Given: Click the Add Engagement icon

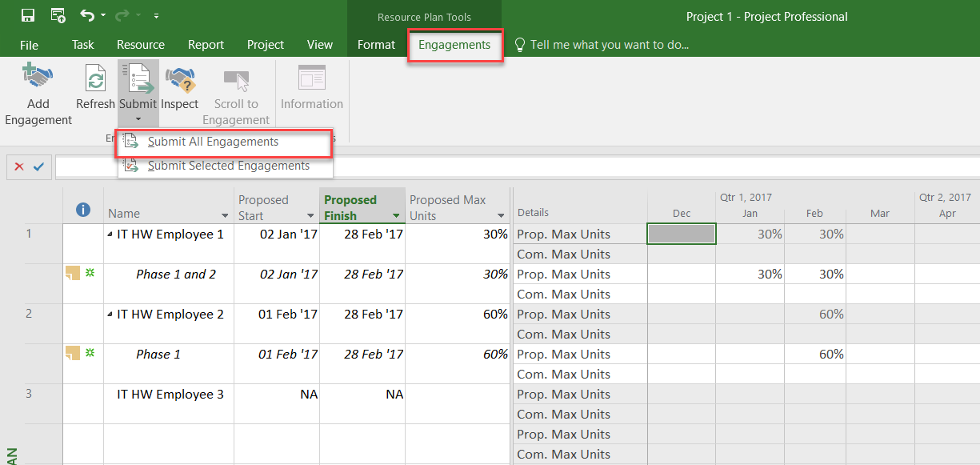Looking at the screenshot, I should (38, 79).
